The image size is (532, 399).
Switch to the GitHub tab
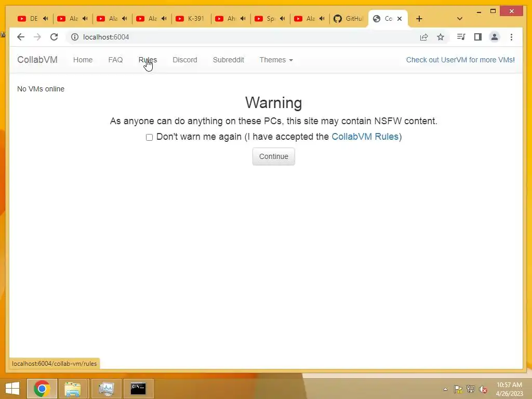(x=349, y=19)
